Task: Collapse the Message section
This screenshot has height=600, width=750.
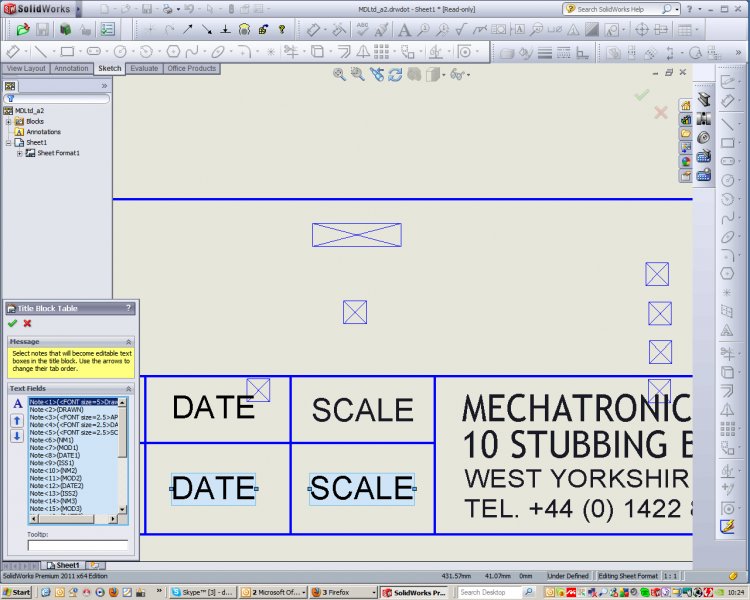Action: tap(128, 342)
